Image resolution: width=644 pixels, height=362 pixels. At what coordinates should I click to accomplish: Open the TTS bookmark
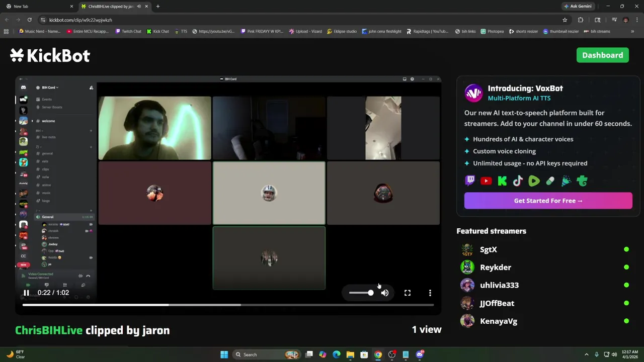(x=181, y=31)
